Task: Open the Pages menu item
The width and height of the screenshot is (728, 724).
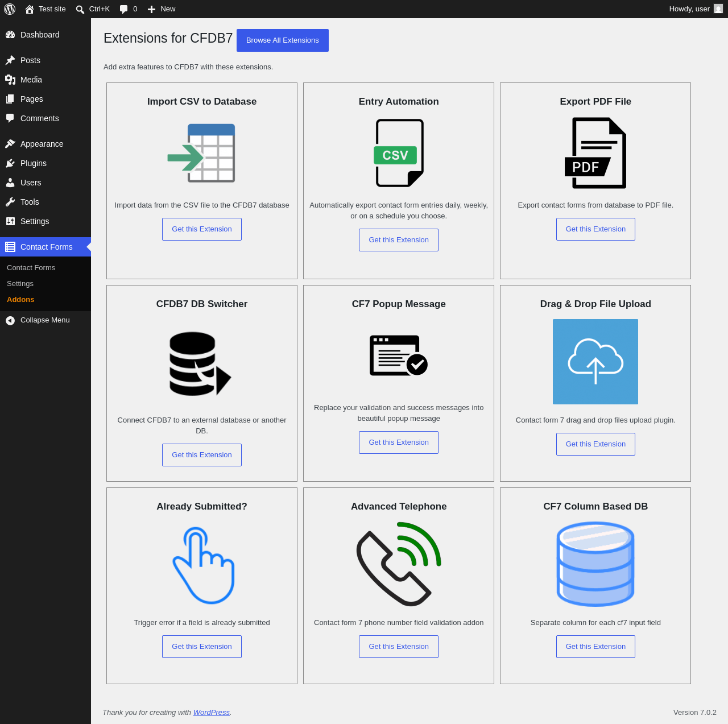Action: click(x=45, y=99)
